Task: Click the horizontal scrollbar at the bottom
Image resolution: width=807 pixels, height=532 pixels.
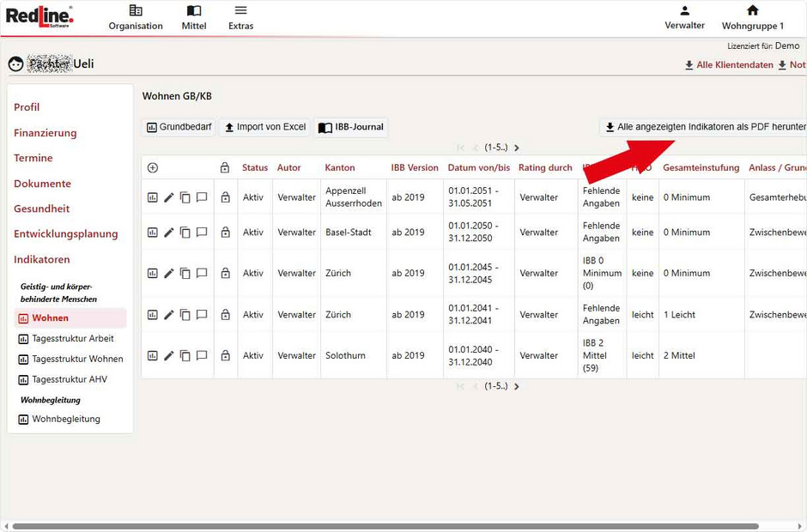Action: [x=403, y=526]
